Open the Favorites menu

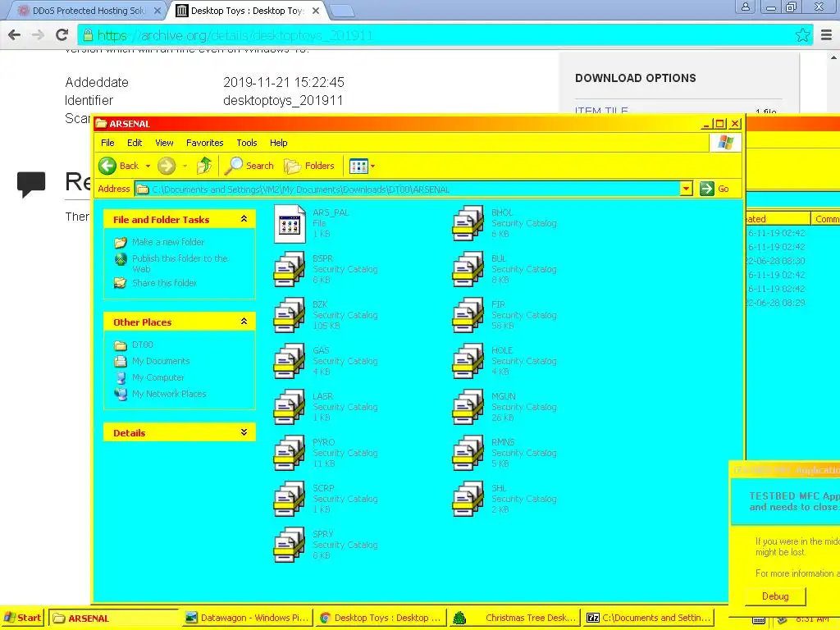pyautogui.click(x=204, y=143)
